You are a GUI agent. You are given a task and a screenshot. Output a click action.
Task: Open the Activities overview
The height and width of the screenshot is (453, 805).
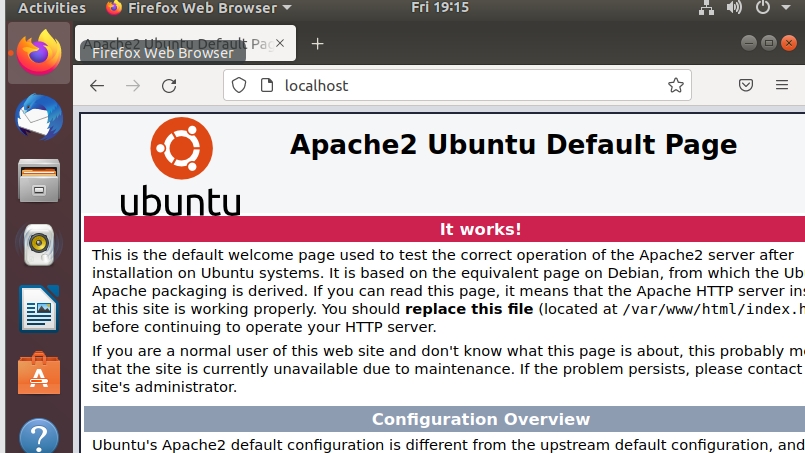(52, 8)
